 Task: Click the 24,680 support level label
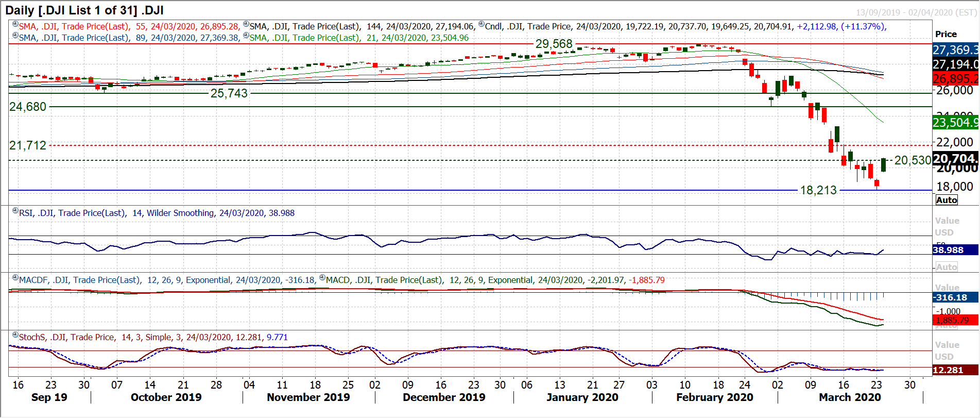coord(28,107)
